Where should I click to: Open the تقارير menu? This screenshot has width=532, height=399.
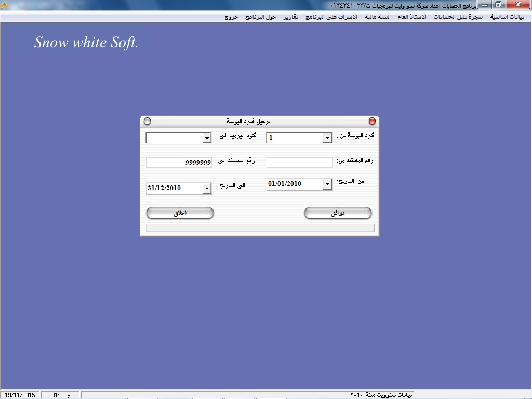click(290, 17)
